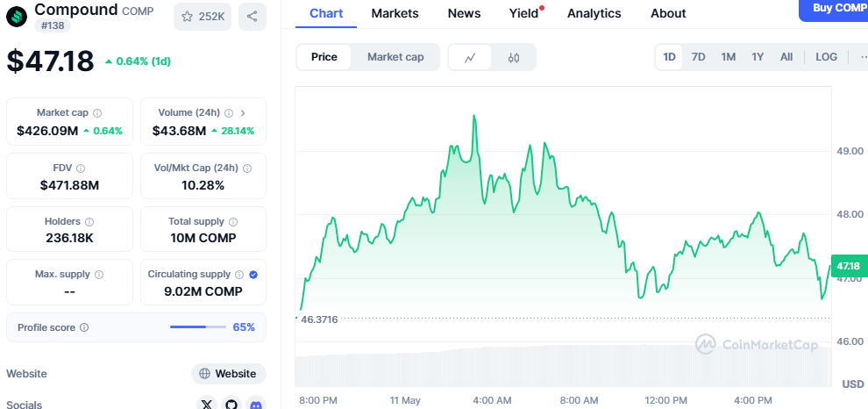Open the Website links button

pos(229,374)
